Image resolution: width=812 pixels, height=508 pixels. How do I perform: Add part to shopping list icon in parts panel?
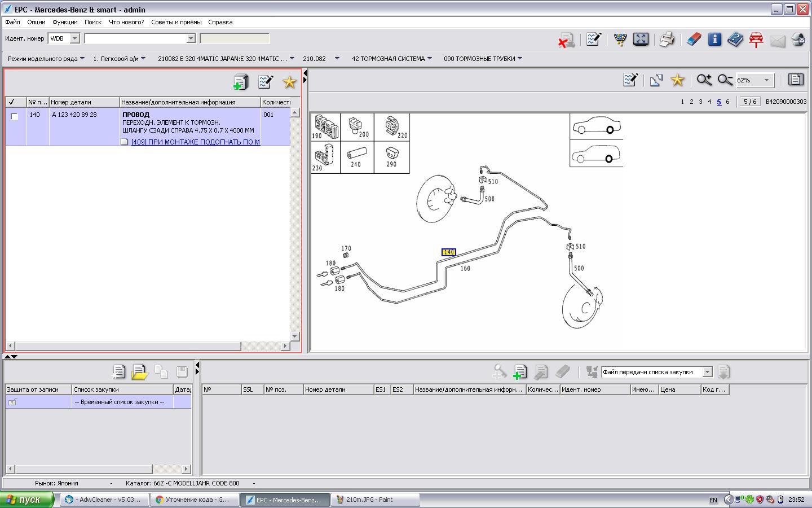[x=241, y=82]
